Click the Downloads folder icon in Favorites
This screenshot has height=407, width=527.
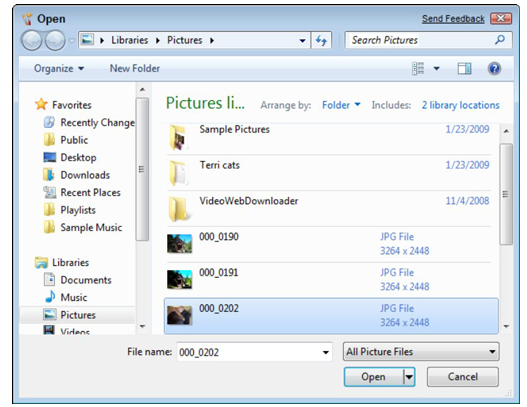coord(49,174)
